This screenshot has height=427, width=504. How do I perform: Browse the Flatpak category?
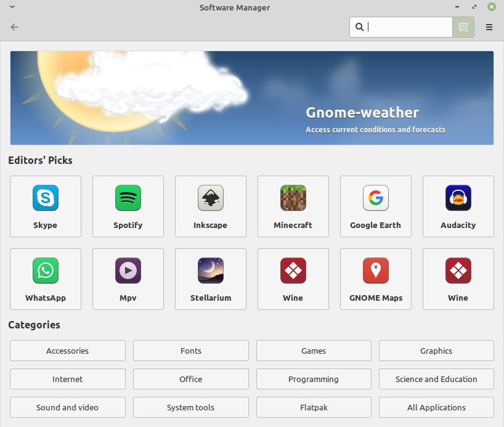pos(314,407)
